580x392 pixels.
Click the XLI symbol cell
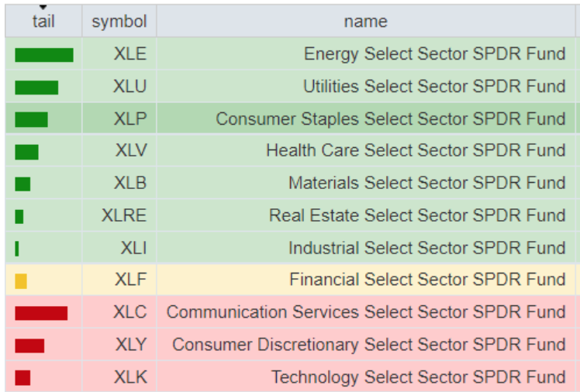click(133, 248)
